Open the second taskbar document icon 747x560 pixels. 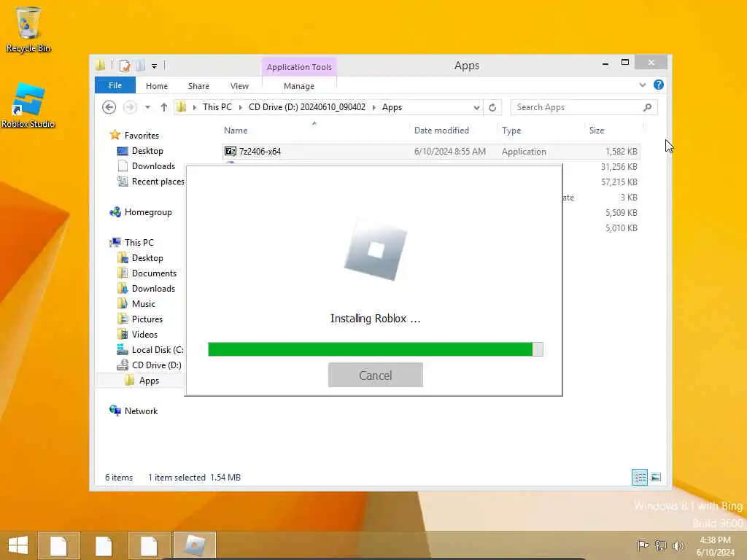click(x=104, y=545)
